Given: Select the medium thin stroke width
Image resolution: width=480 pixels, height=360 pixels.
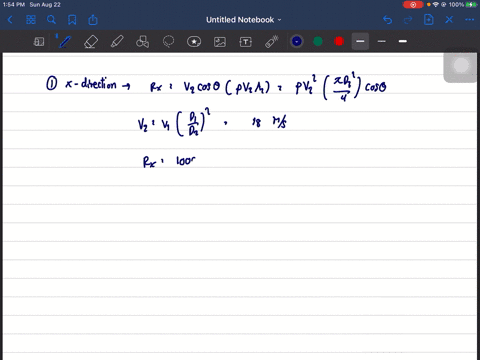Looking at the screenshot, I should click(x=382, y=41).
